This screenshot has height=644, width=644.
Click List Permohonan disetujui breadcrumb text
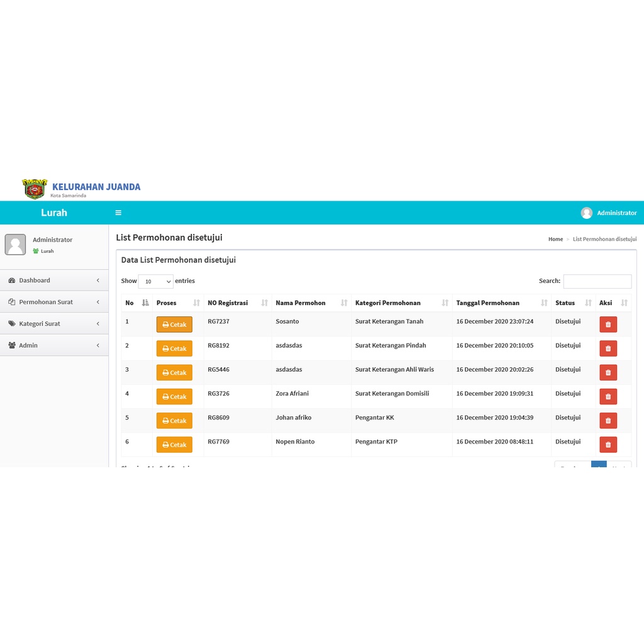(x=604, y=239)
